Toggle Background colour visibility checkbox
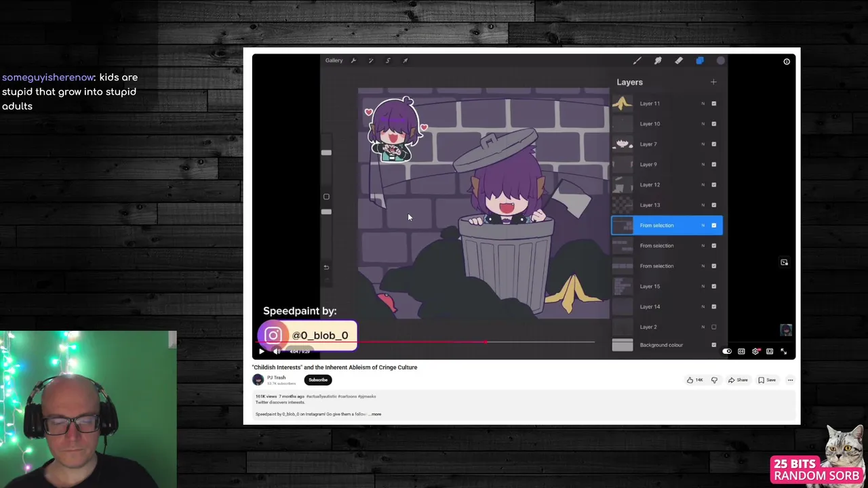 tap(713, 345)
